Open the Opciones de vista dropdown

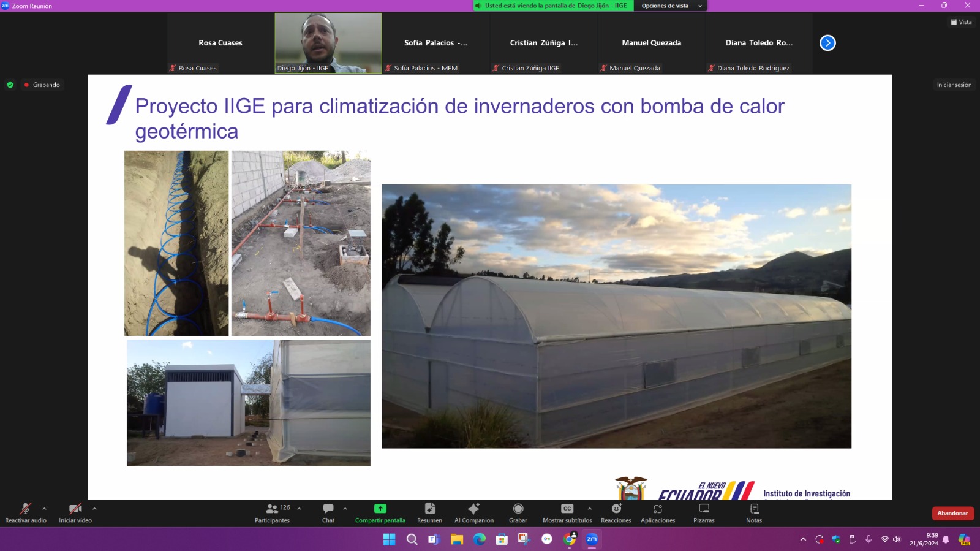coord(671,6)
